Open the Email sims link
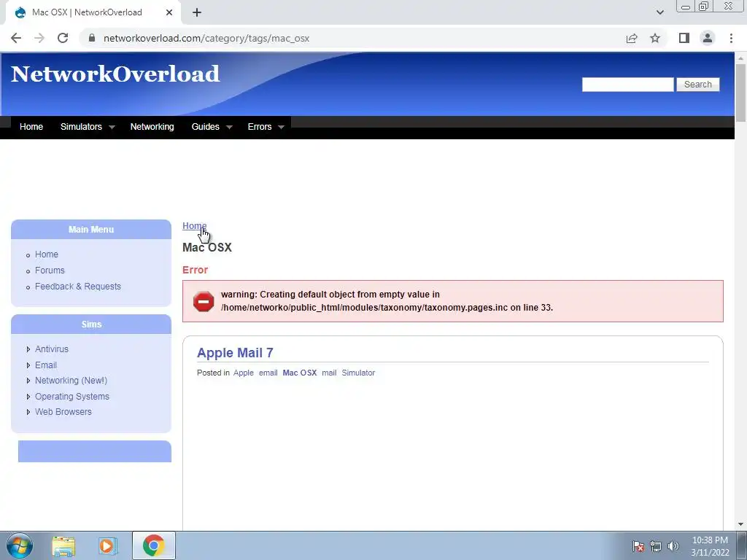The width and height of the screenshot is (747, 560). coord(46,365)
